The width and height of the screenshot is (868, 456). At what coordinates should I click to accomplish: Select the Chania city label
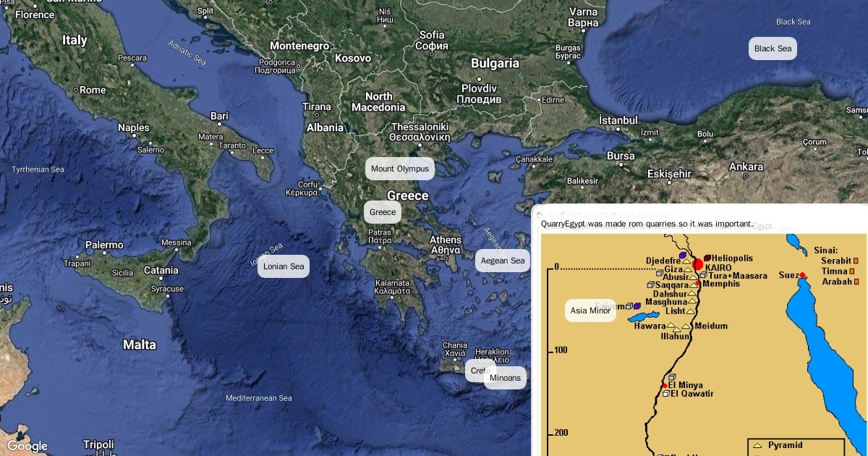(x=455, y=349)
